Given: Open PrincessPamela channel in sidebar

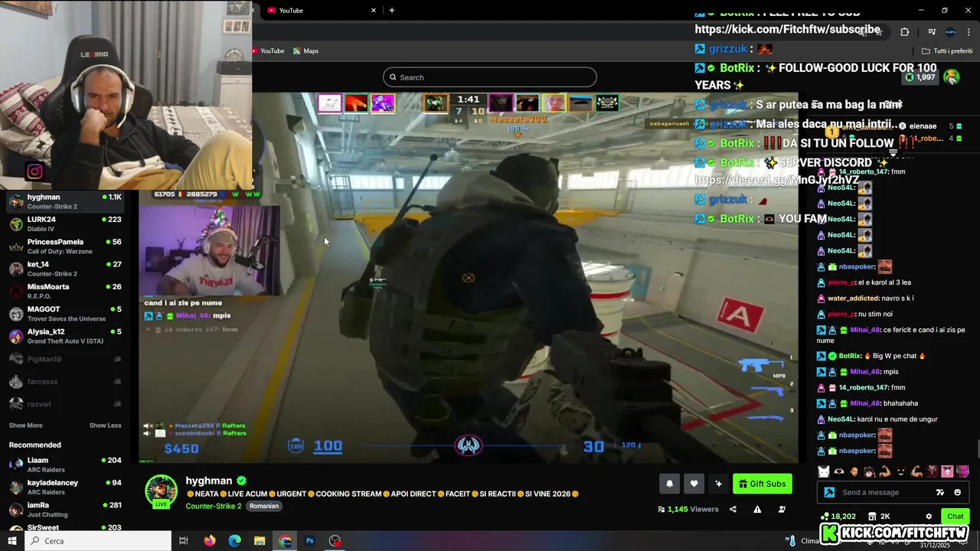Looking at the screenshot, I should click(x=65, y=246).
